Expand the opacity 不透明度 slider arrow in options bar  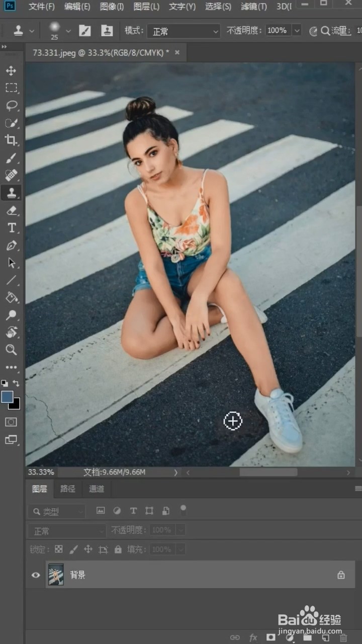(297, 31)
